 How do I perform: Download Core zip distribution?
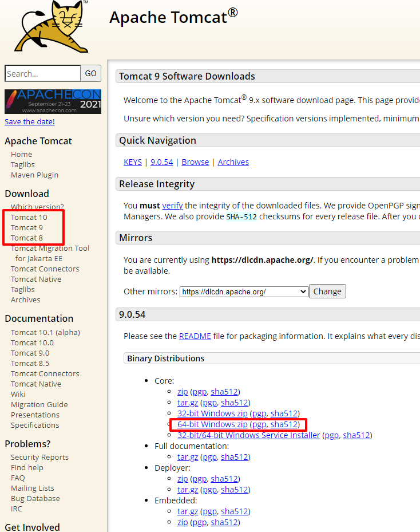click(x=183, y=392)
